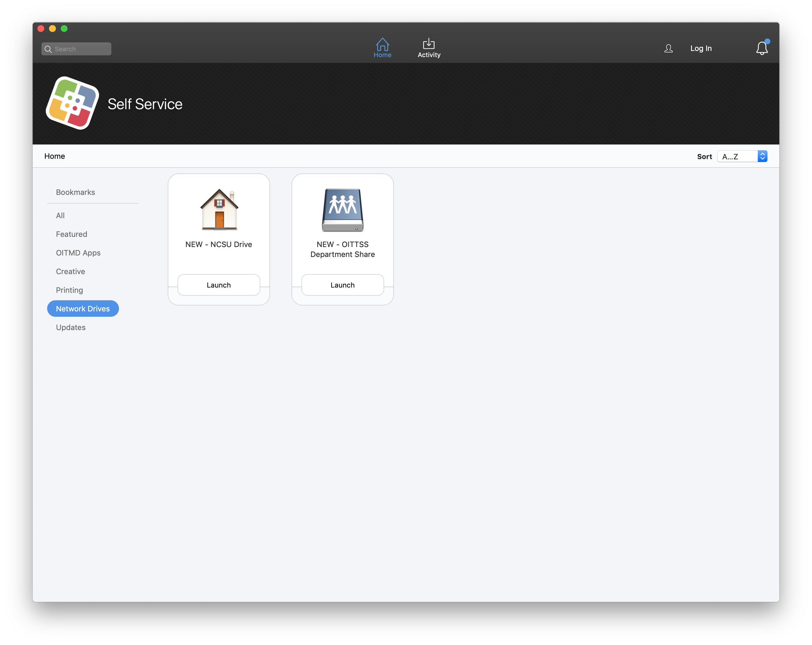812x645 pixels.
Task: Launch the OITTSS Department Share
Action: (342, 285)
